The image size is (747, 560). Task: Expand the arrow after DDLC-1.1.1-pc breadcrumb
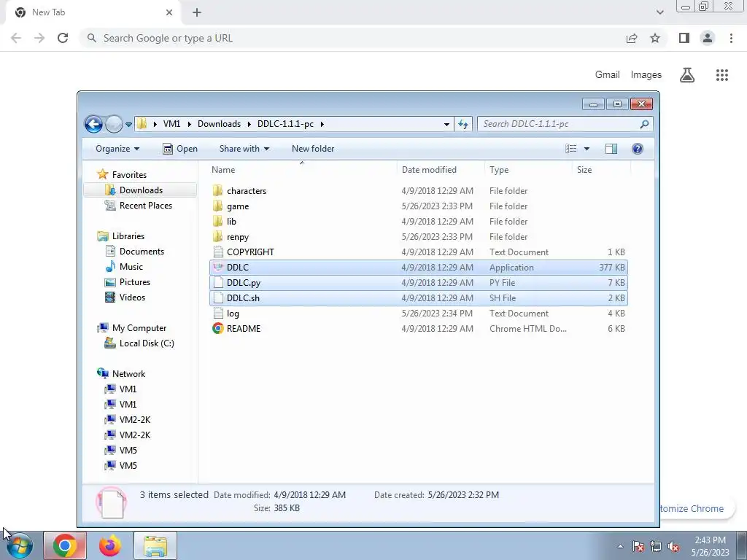pos(322,124)
